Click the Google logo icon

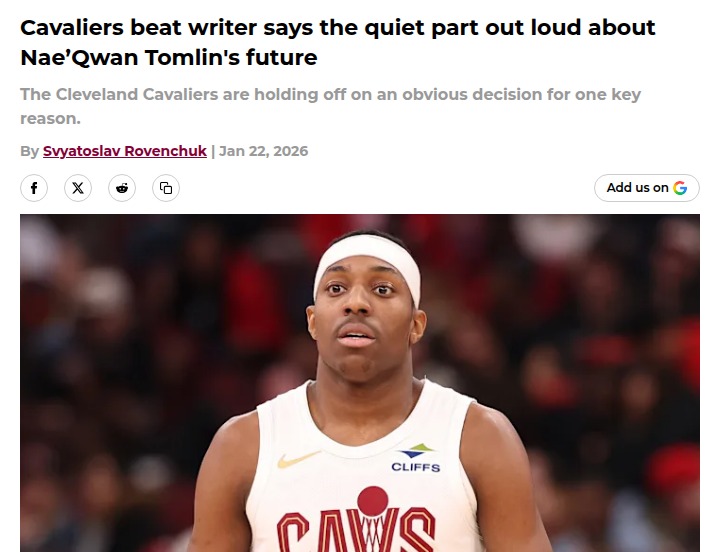[680, 188]
